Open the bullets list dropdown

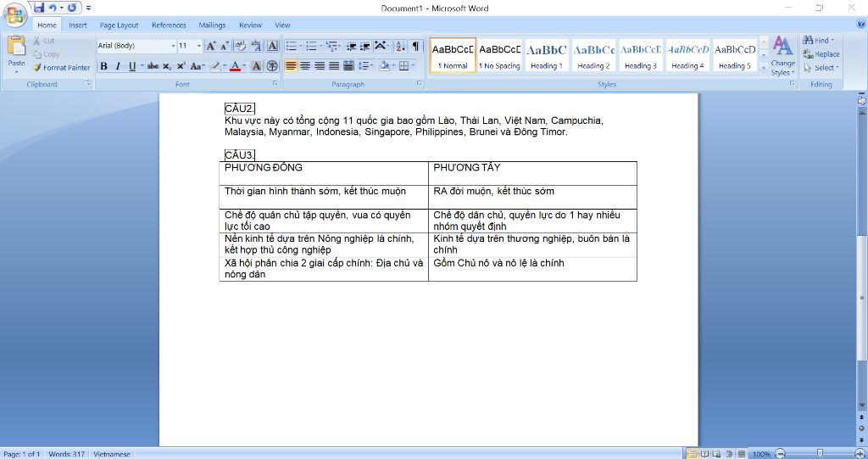point(301,46)
